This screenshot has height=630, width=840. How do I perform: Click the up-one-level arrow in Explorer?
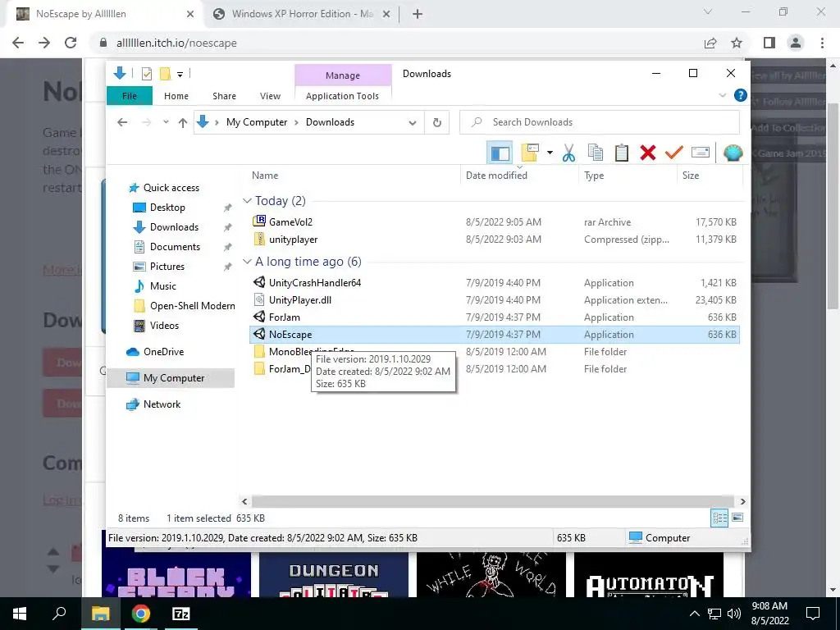183,122
